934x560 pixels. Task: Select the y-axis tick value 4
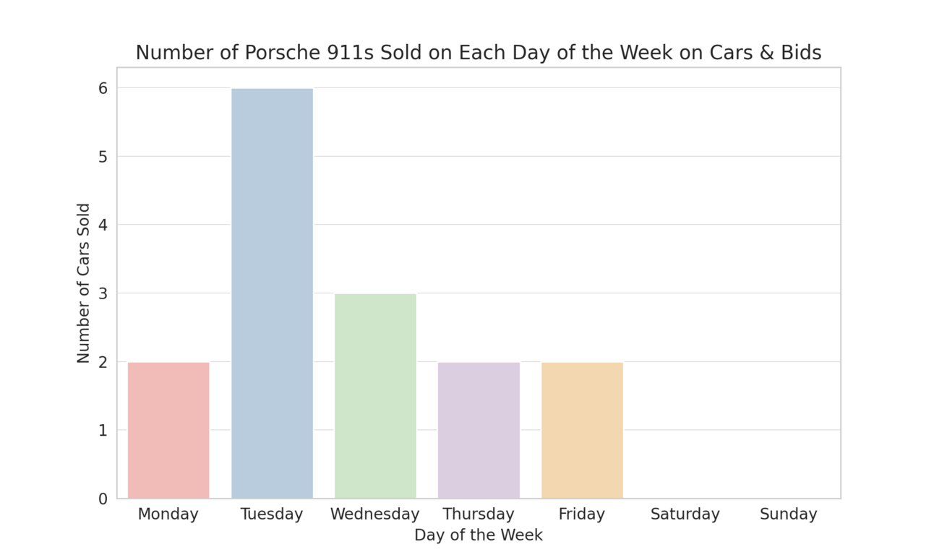point(103,225)
